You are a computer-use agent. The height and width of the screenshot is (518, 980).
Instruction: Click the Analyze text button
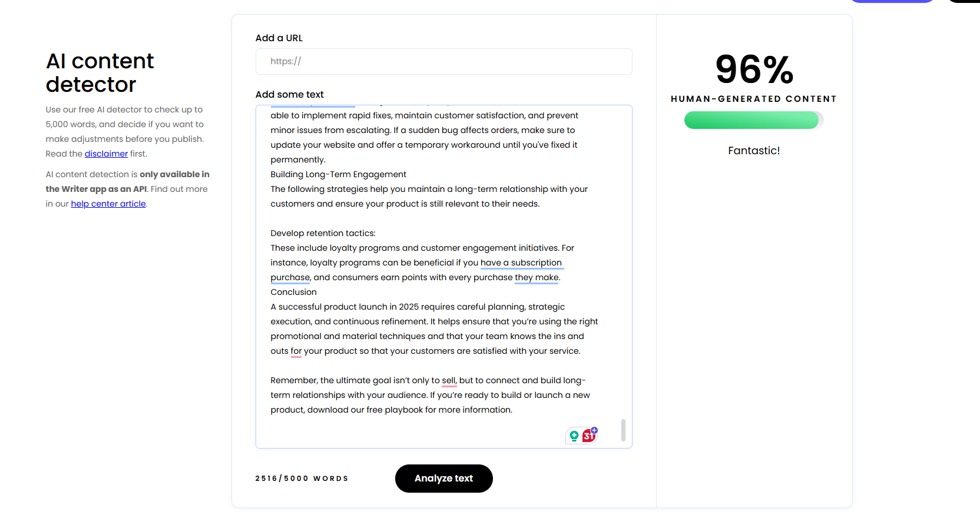pos(443,479)
